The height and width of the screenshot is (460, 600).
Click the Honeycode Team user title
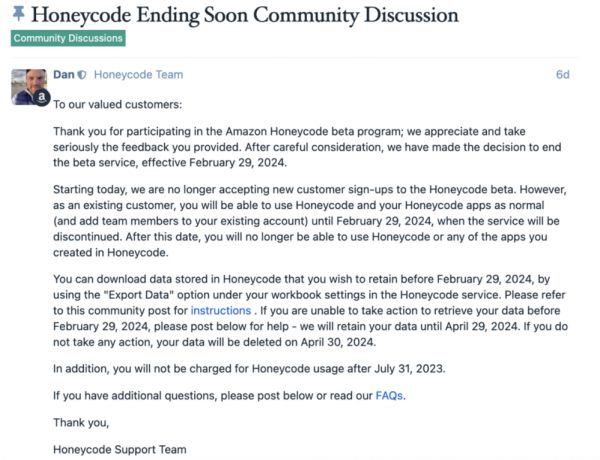pyautogui.click(x=139, y=75)
